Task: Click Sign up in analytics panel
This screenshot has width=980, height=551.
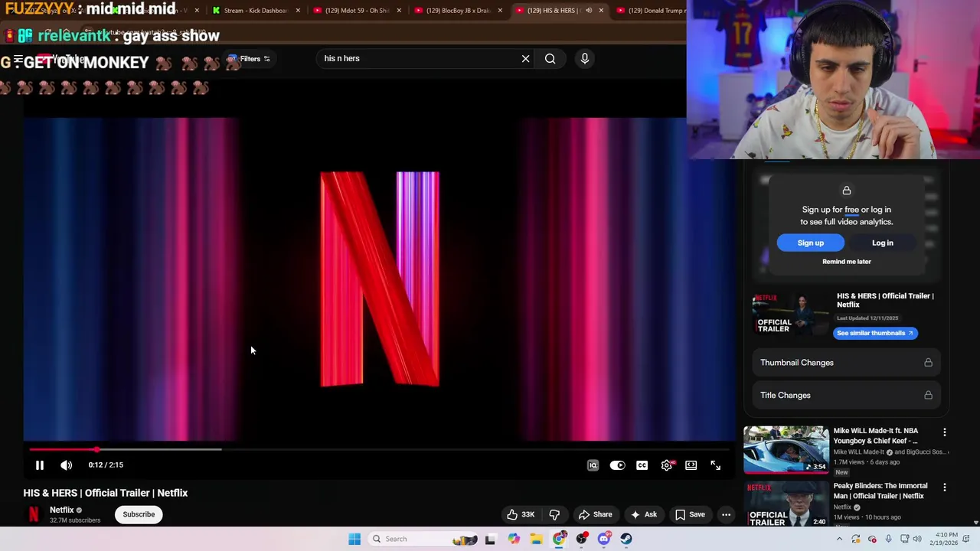Action: point(810,243)
